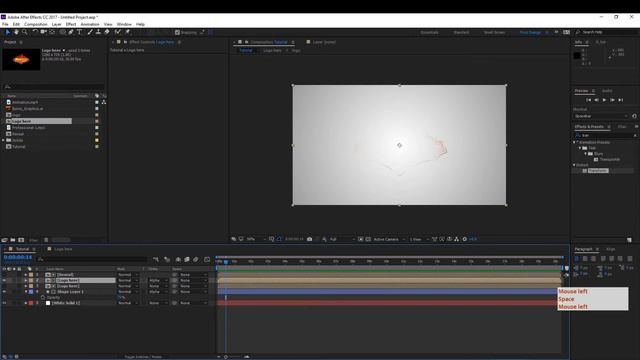Select the Zoom magnifier tool
This screenshot has height=360, width=640.
24,32
